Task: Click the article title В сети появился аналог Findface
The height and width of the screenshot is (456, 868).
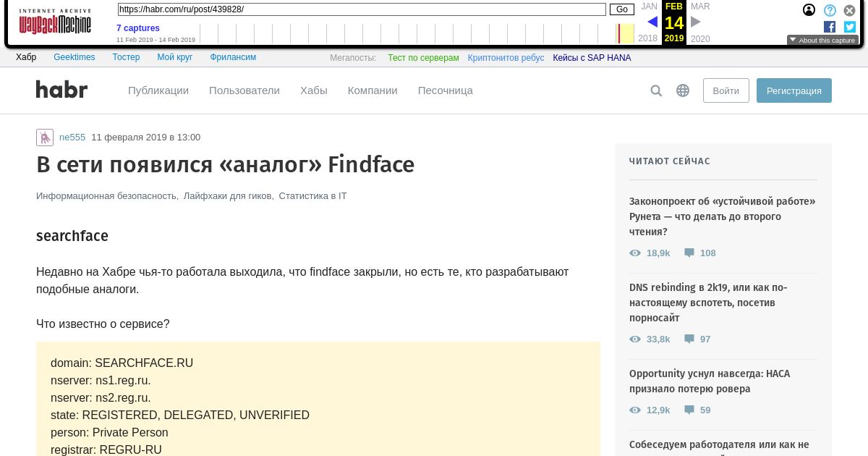Action: (225, 165)
